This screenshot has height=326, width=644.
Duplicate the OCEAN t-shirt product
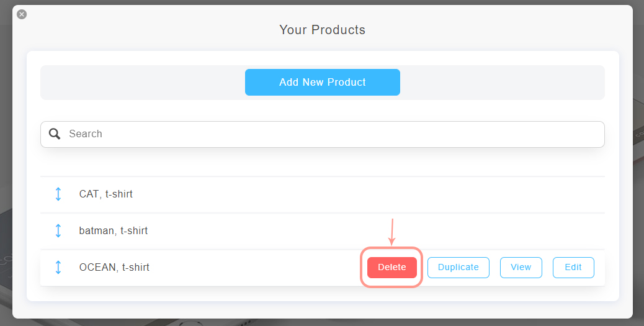(x=458, y=267)
